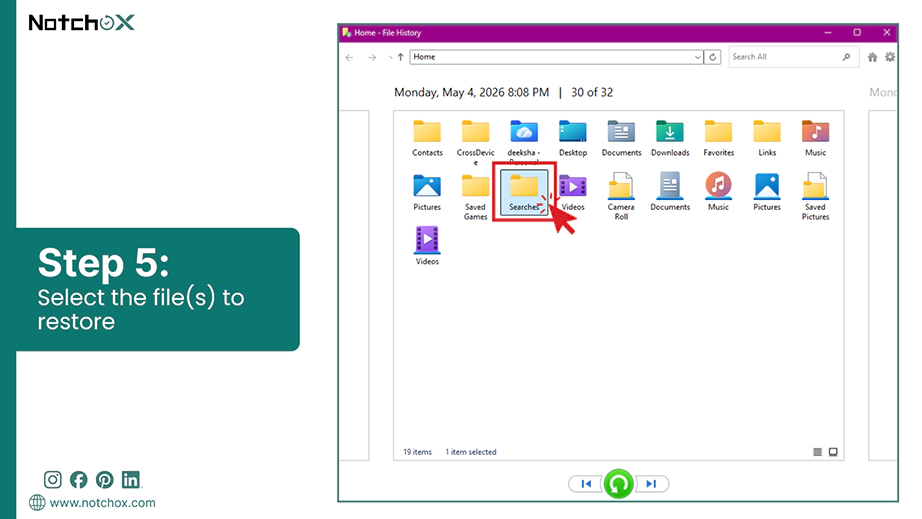Screen dimensions: 922x519
Task: Click the green Restore button
Action: pyautogui.click(x=619, y=484)
